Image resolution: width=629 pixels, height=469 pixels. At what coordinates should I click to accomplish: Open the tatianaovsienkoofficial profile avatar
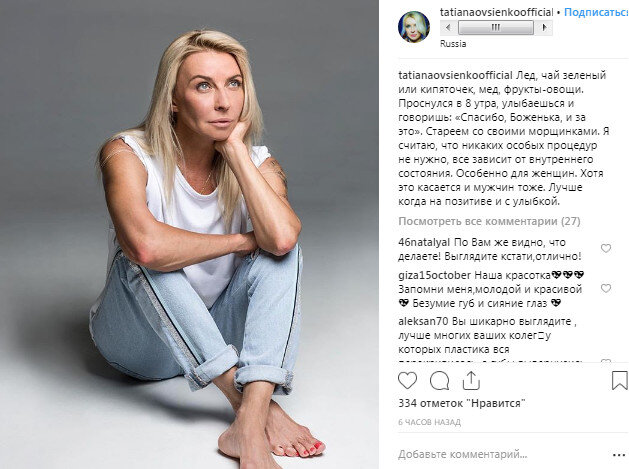coord(414,27)
